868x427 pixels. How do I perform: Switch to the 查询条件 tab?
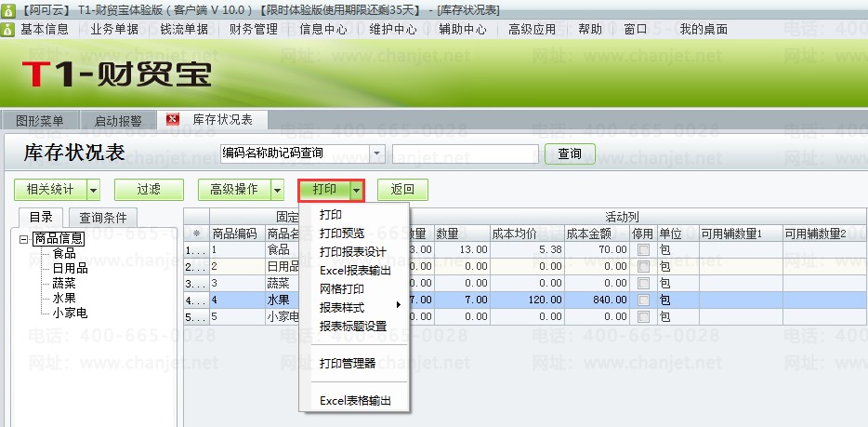(x=102, y=218)
